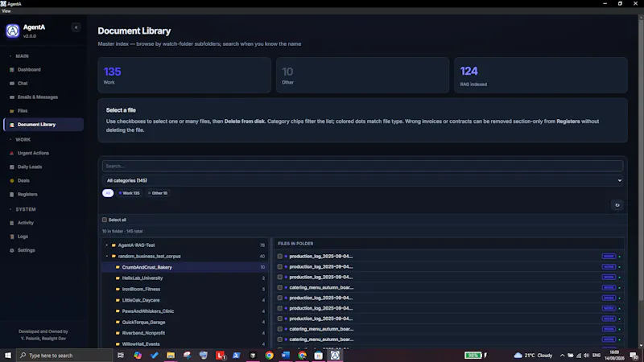The width and height of the screenshot is (644, 362).
Task: Select the All filter chip
Action: (108, 193)
